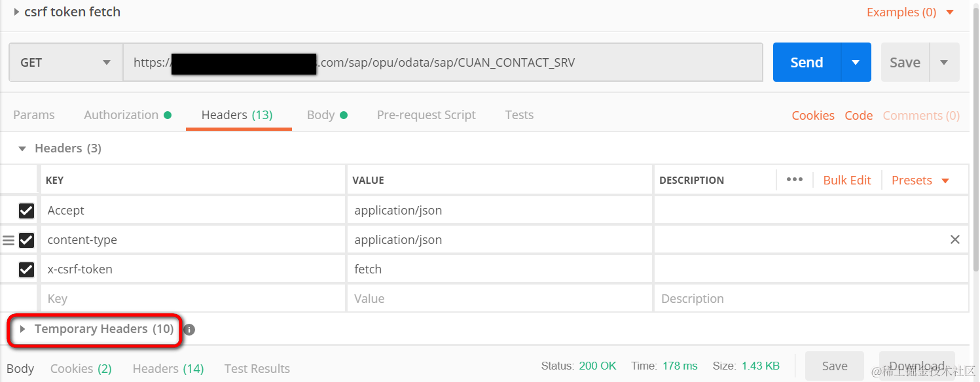Viewport: 980px width, 382px height.
Task: Save the request with top Save button
Action: pos(905,62)
